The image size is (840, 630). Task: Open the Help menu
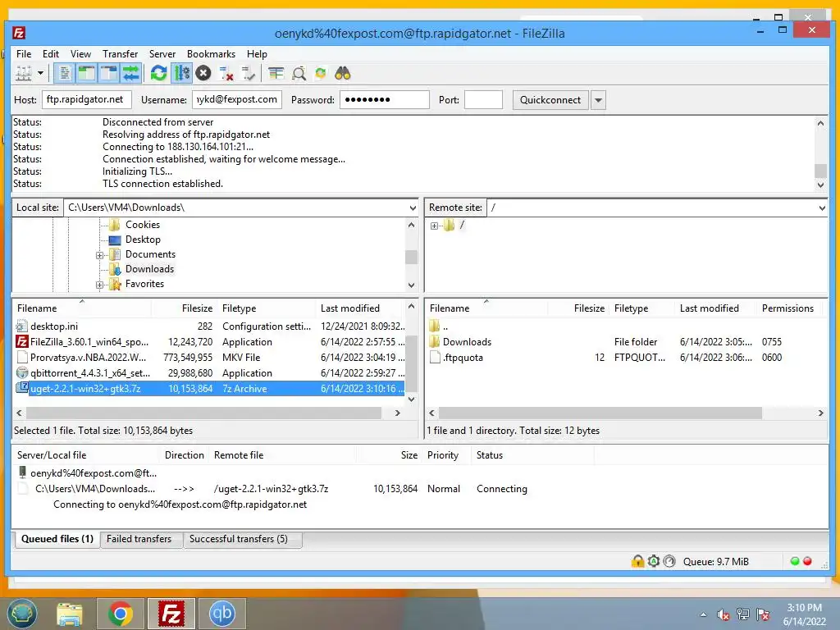click(x=257, y=53)
